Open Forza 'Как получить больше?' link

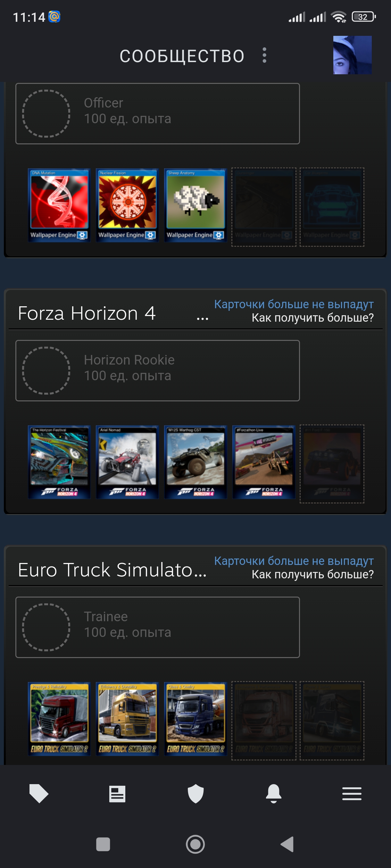click(312, 317)
